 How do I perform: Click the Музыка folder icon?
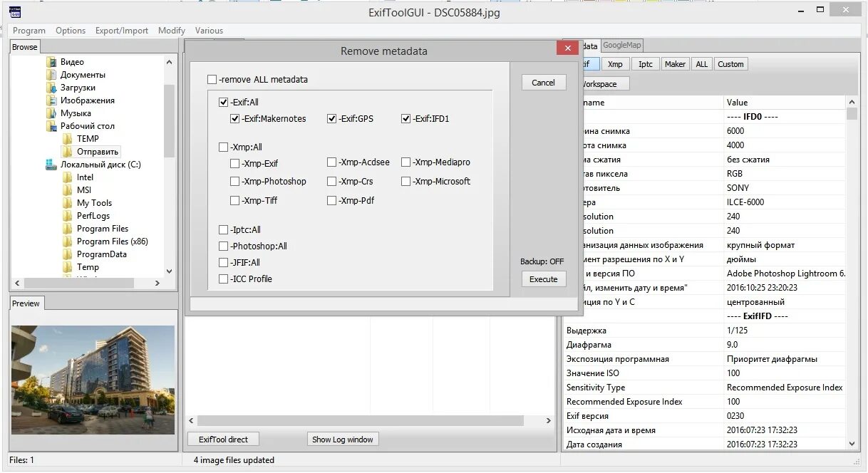pos(51,113)
